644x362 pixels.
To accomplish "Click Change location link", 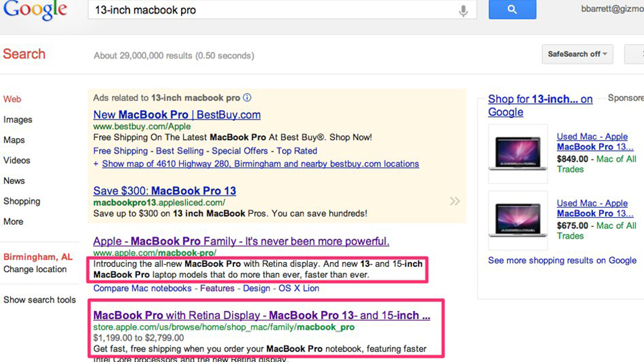I will coord(35,269).
